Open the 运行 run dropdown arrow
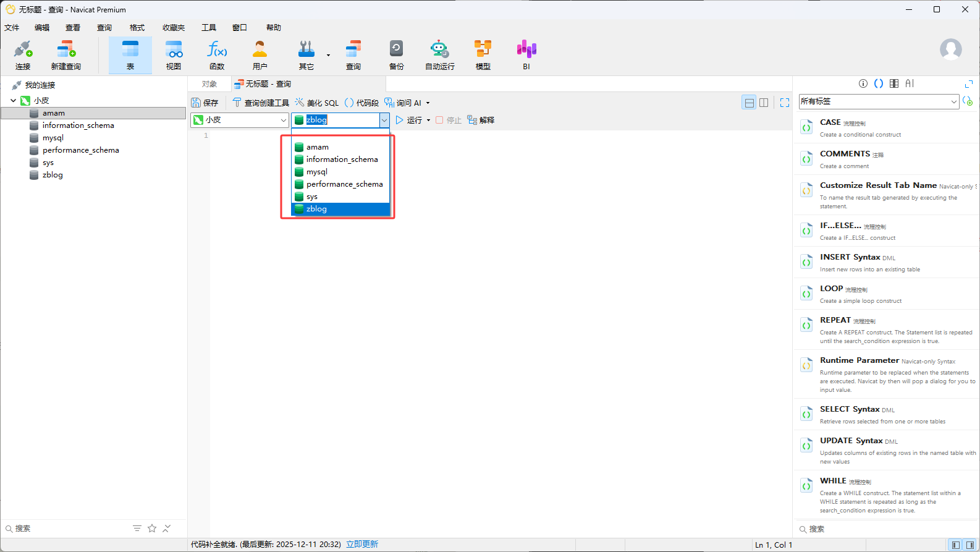 428,120
